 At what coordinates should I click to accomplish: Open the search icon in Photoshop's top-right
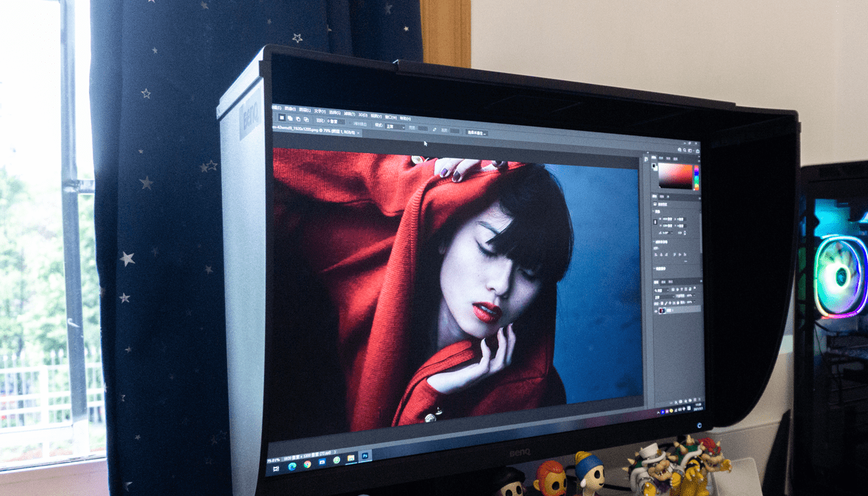coord(685,150)
